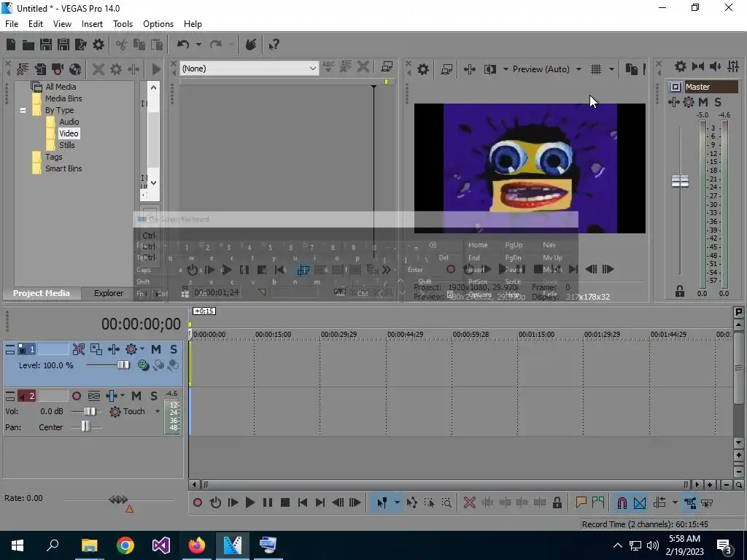Viewport: 747px width, 560px height.
Task: Select the Zoom Edit tool magnifier
Action: point(446,502)
